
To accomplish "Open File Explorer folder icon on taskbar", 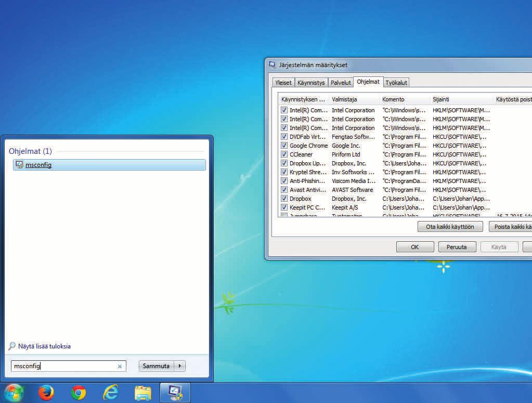I will click(x=143, y=393).
